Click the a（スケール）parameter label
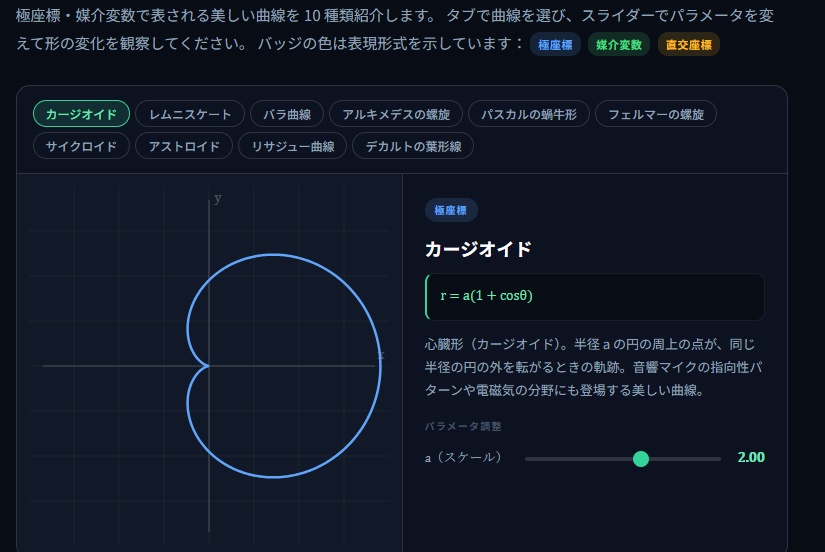This screenshot has width=825, height=552. 463,457
